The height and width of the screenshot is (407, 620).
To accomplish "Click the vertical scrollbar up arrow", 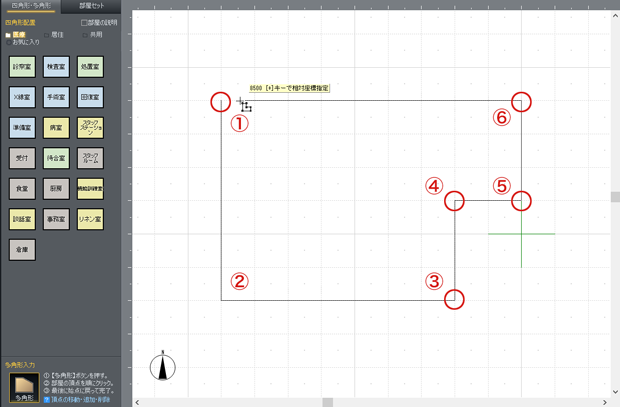I will [x=614, y=16].
